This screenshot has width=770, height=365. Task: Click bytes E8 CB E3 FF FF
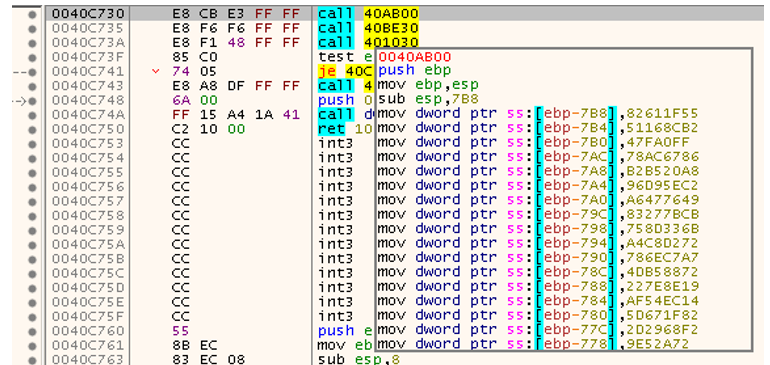tap(236, 14)
